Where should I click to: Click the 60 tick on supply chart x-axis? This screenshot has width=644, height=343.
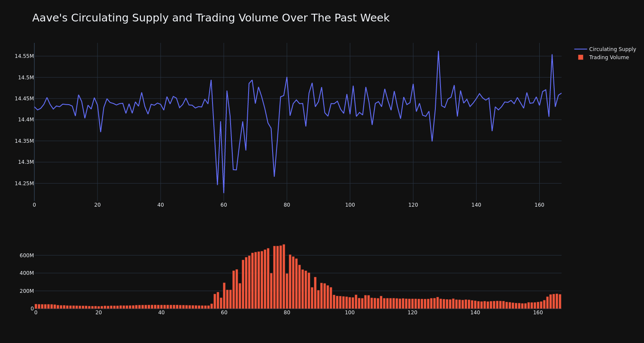coord(224,205)
